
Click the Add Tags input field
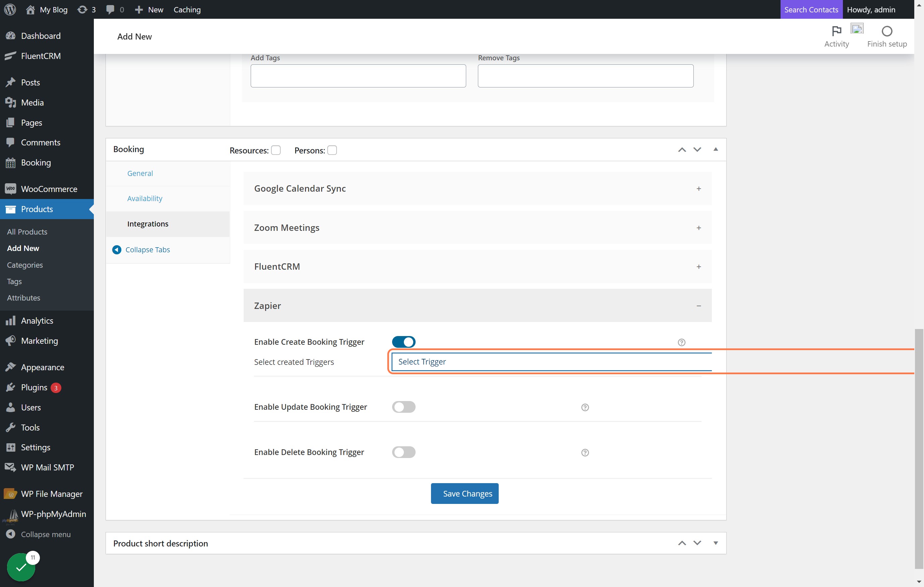pyautogui.click(x=358, y=76)
